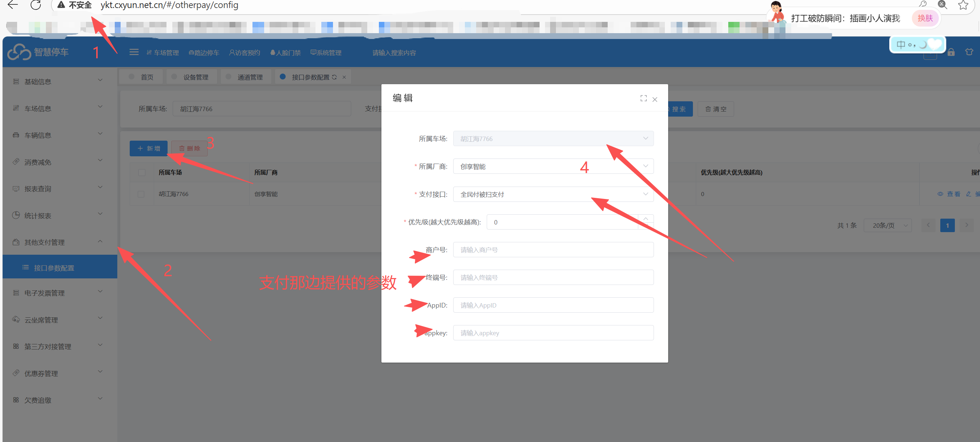Switch to 首页 tab
Screen dimensions: 980x442
tap(141, 77)
